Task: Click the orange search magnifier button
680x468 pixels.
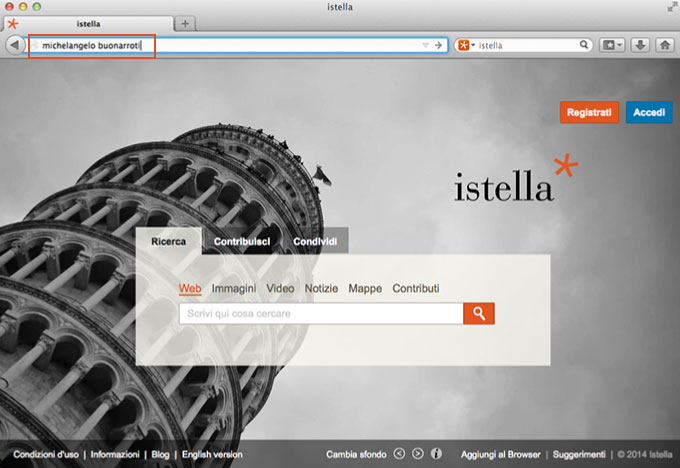Action: coord(479,313)
